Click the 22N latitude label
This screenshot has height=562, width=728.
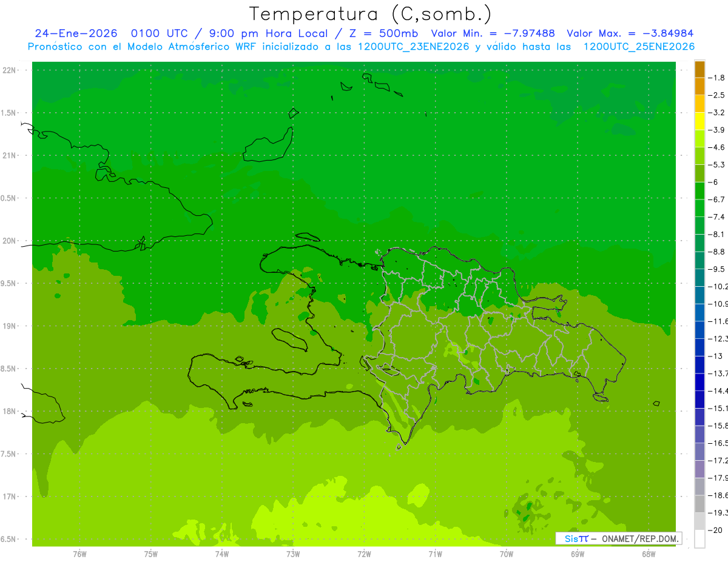point(10,70)
